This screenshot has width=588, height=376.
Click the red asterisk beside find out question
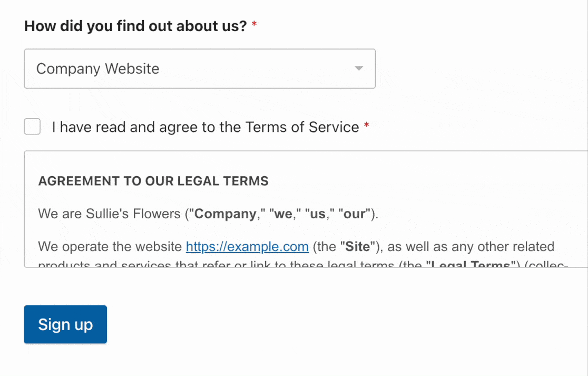pos(254,24)
